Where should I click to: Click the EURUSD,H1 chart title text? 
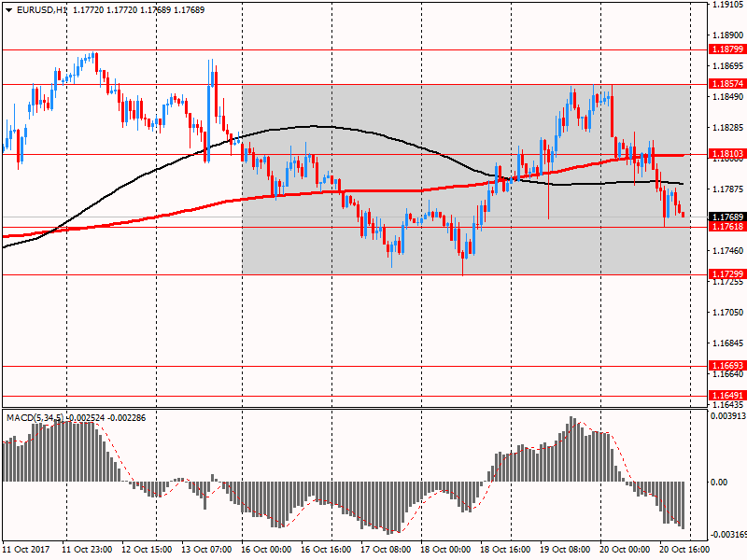[x=42, y=10]
